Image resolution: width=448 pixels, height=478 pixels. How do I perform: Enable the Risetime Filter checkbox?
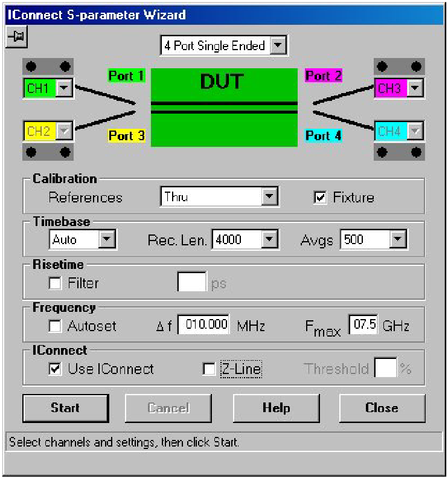pos(55,283)
